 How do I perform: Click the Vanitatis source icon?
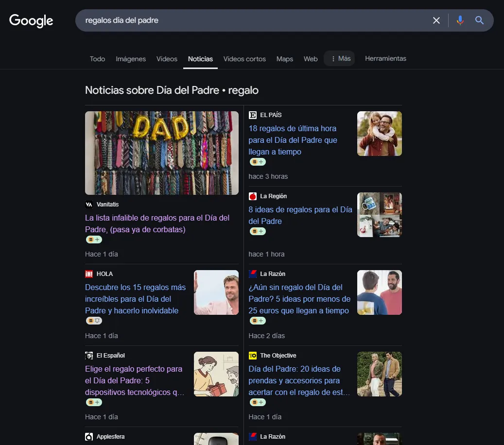pos(89,205)
